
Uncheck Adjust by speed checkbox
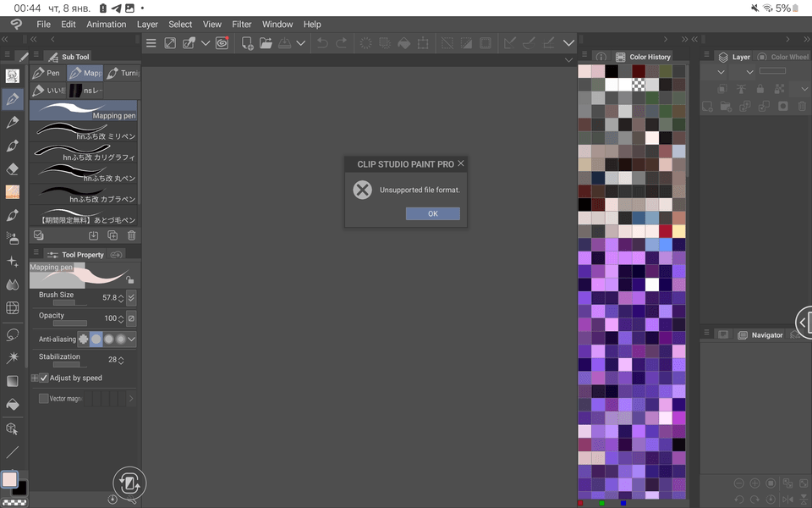coord(44,378)
